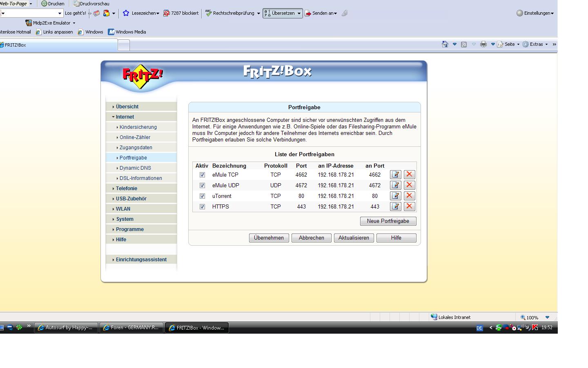
Task: Click the printer icon in command bar
Action: click(x=483, y=44)
